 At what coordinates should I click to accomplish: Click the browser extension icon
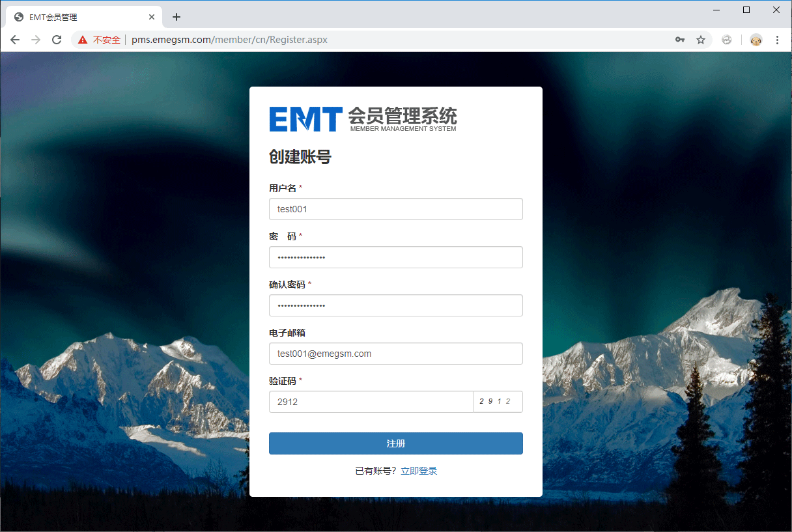(726, 40)
